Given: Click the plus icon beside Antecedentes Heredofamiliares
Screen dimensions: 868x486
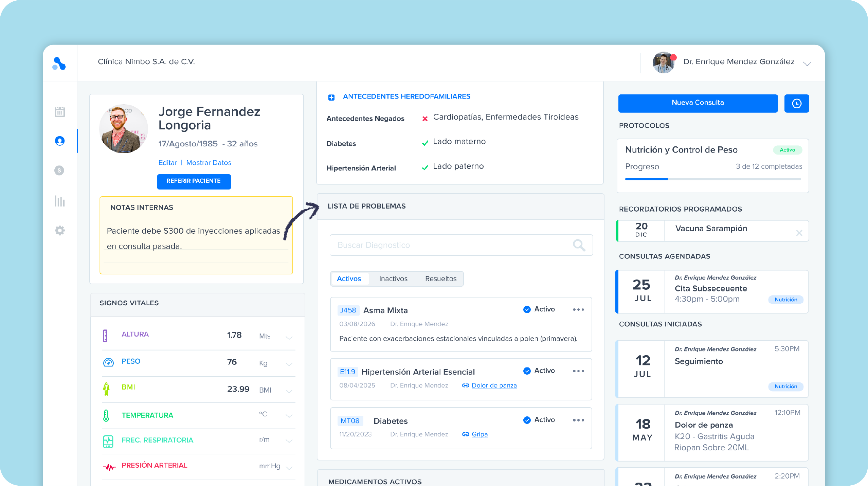Looking at the screenshot, I should click(331, 97).
